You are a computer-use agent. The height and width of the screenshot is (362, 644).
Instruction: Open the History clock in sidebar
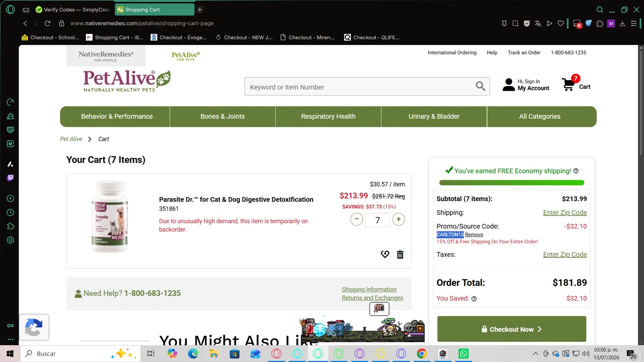[10, 212]
